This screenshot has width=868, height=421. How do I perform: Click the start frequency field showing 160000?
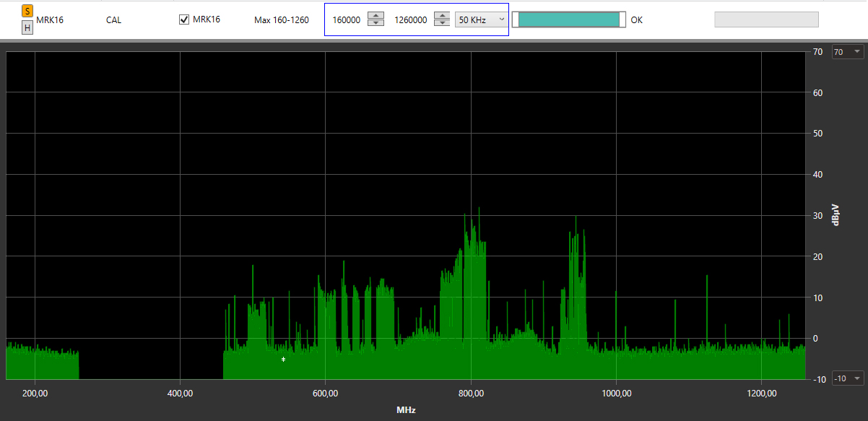pos(347,20)
